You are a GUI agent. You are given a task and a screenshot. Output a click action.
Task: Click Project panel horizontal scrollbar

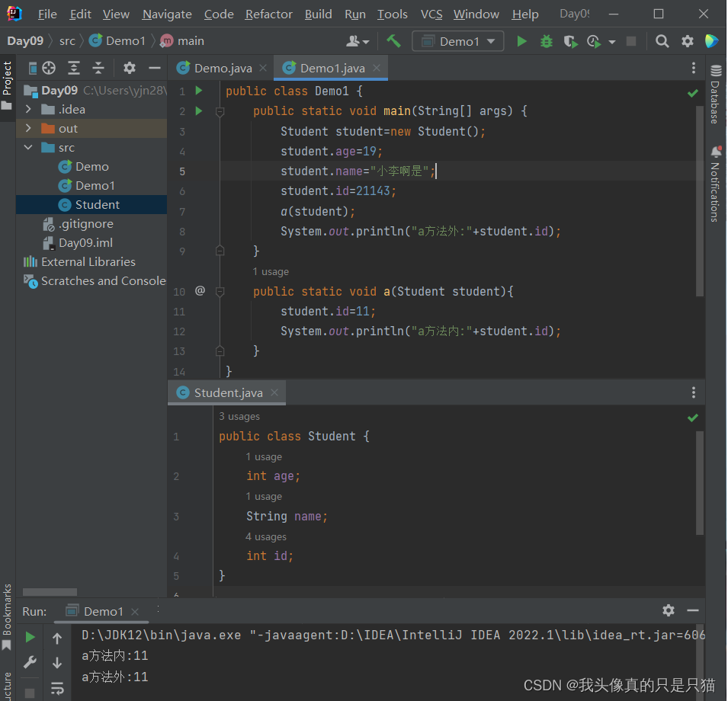(50, 592)
